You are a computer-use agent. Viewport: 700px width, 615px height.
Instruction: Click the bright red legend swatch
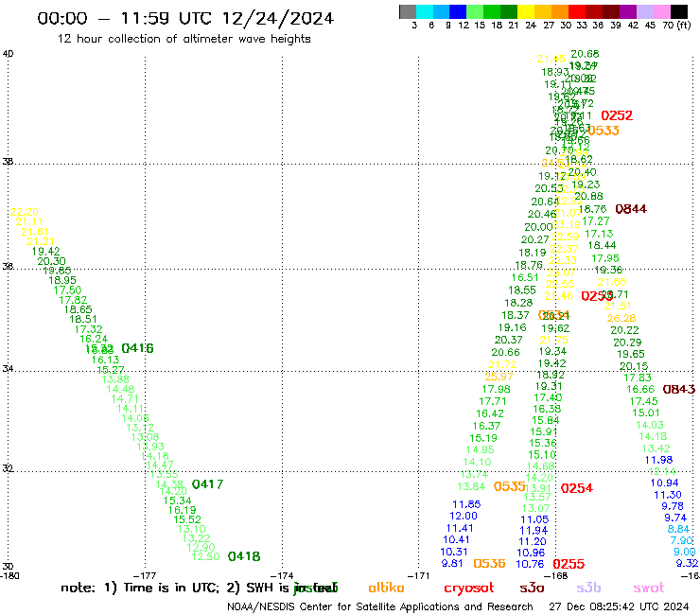pos(577,11)
